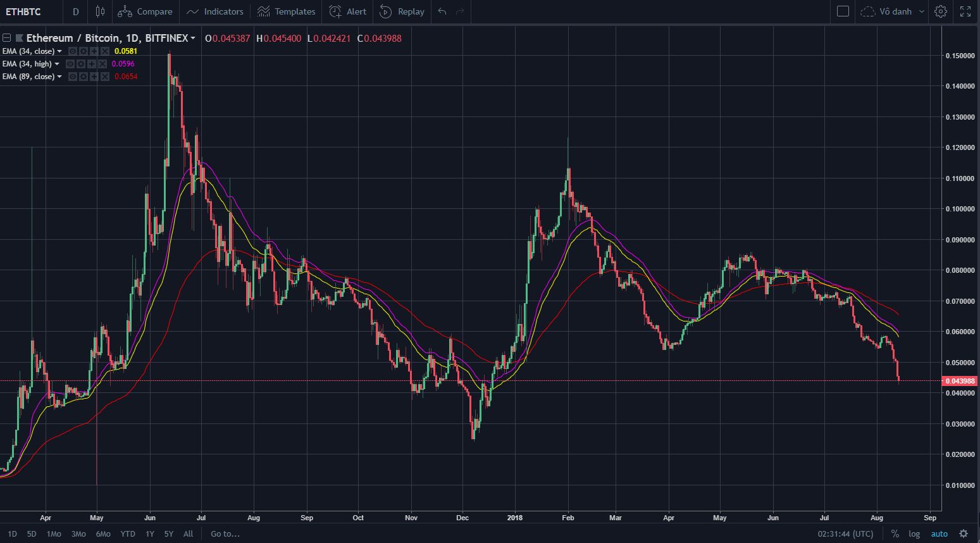
Task: Toggle percentage scale on price axis
Action: coord(895,534)
